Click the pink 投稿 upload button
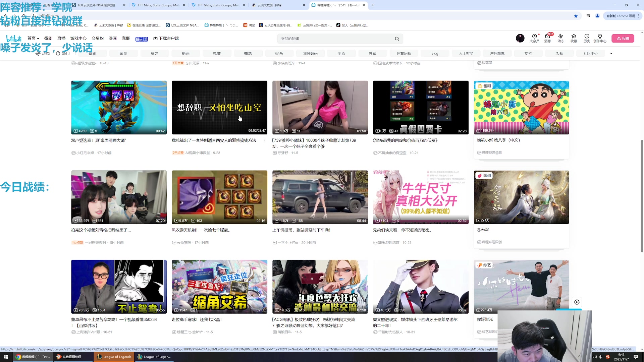Image resolution: width=644 pixels, height=362 pixels. 623,39
